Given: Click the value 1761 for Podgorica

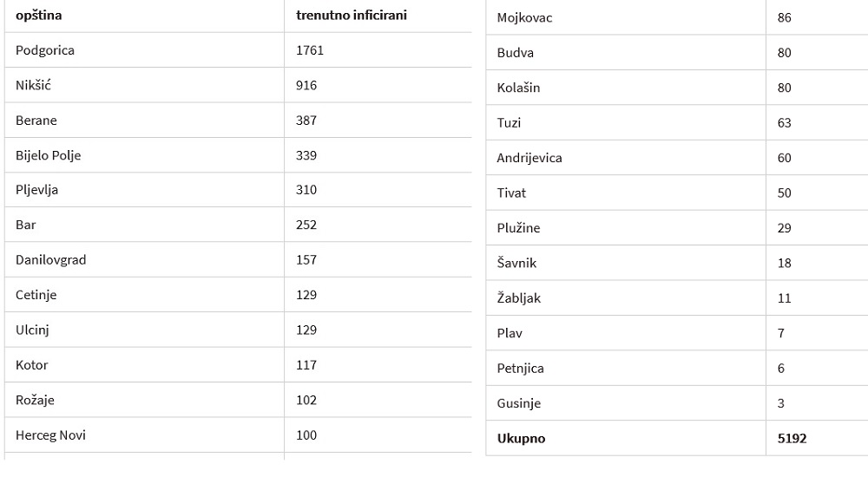Looking at the screenshot, I should [310, 50].
